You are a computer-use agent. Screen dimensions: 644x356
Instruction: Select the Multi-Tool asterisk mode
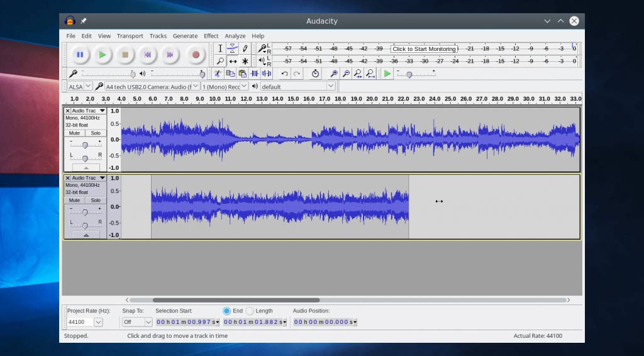pos(245,61)
